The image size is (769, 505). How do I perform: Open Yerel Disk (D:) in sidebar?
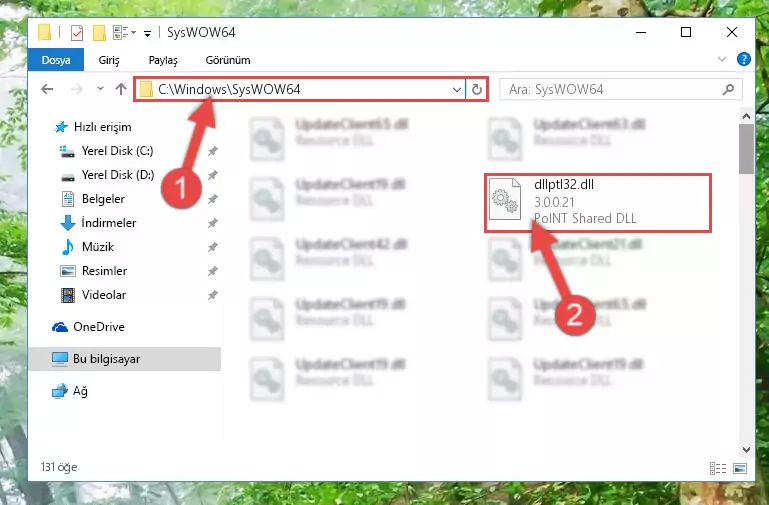coord(118,175)
